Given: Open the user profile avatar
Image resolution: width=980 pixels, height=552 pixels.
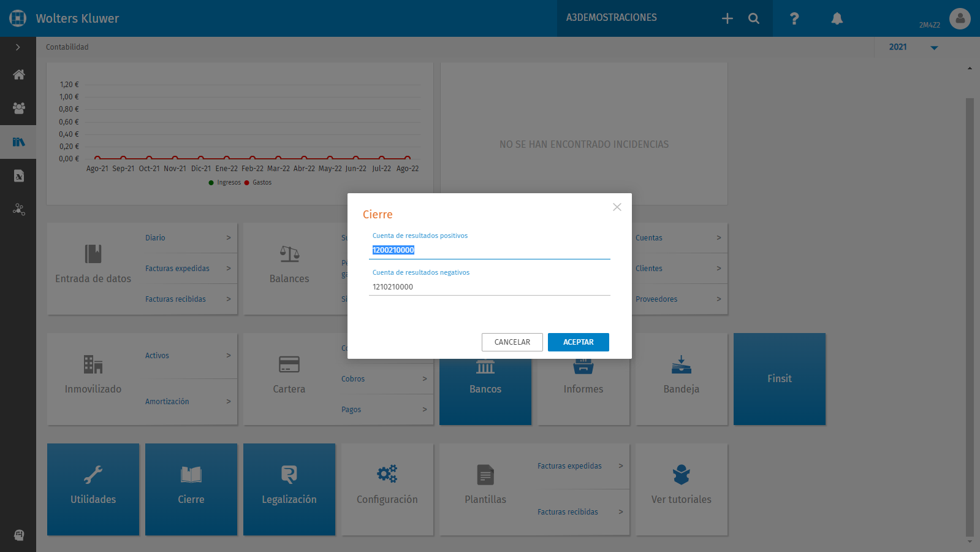Looking at the screenshot, I should pos(960,18).
